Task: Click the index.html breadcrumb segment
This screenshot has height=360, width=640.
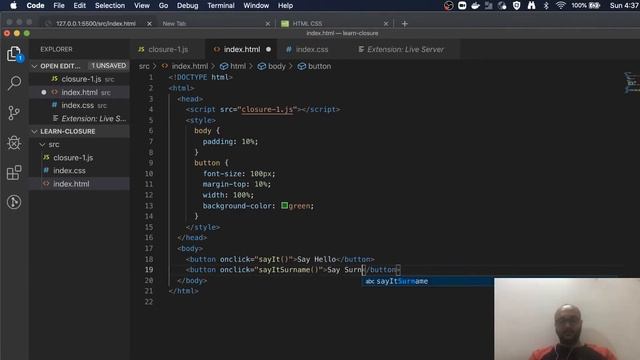Action: coord(190,66)
